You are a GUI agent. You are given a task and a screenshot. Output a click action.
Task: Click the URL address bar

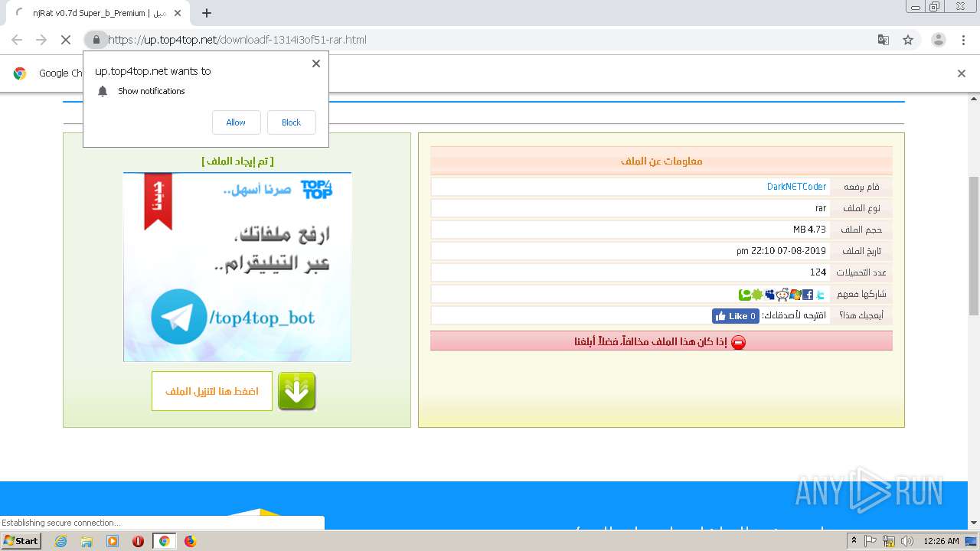(490, 40)
